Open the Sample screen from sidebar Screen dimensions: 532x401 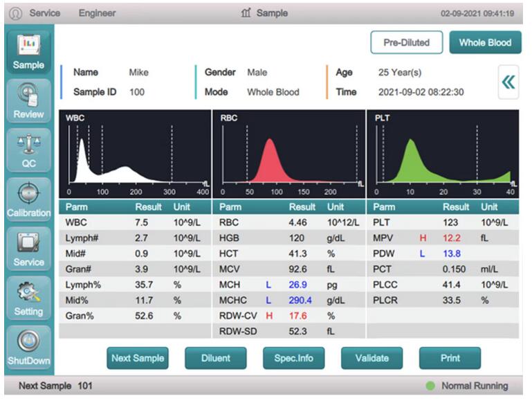[x=28, y=50]
